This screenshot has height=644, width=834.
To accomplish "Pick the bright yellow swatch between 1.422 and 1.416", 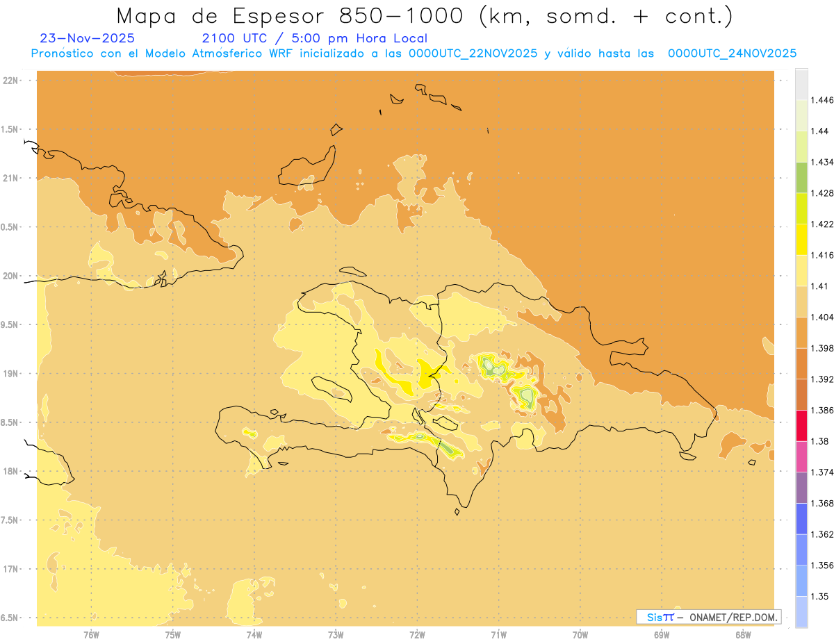I will (x=801, y=240).
